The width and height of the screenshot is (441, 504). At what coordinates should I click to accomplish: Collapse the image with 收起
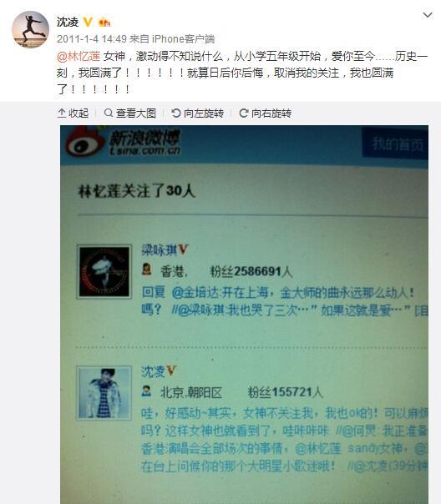pyautogui.click(x=73, y=113)
